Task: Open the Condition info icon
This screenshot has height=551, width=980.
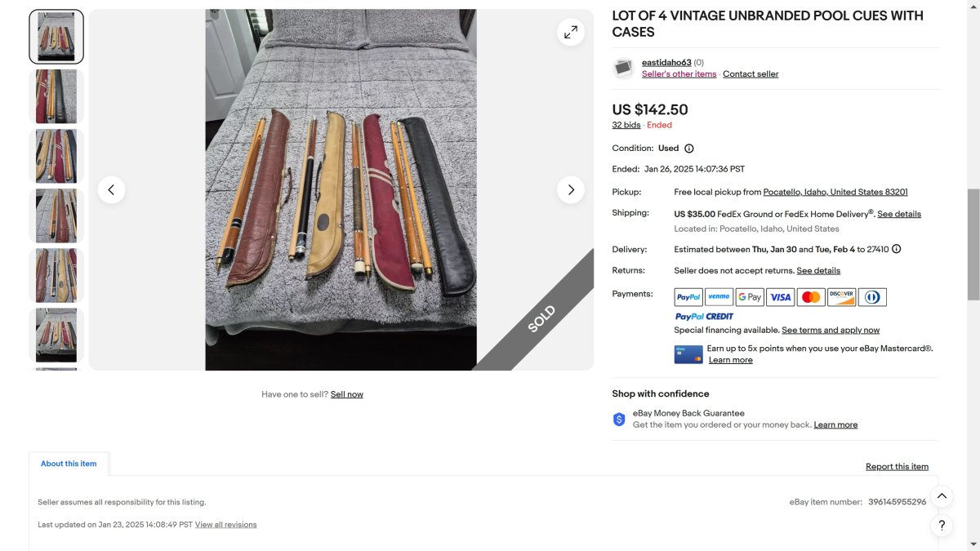Action: pyautogui.click(x=688, y=149)
